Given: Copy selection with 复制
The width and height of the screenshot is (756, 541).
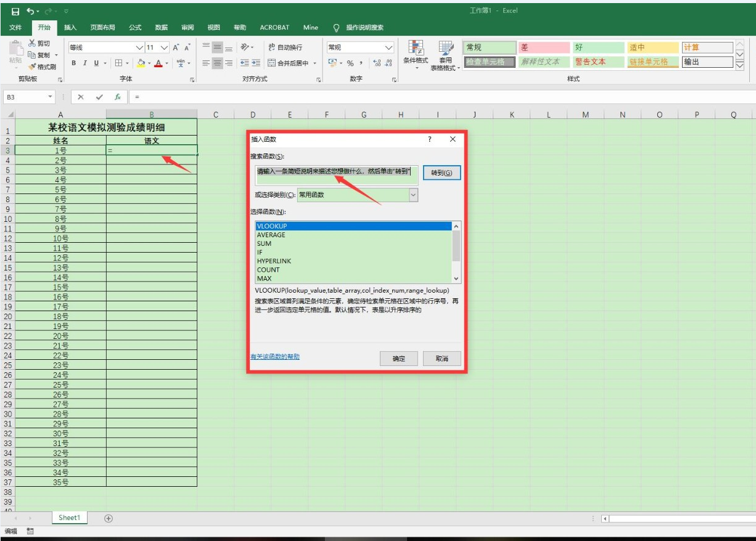Looking at the screenshot, I should pos(39,55).
